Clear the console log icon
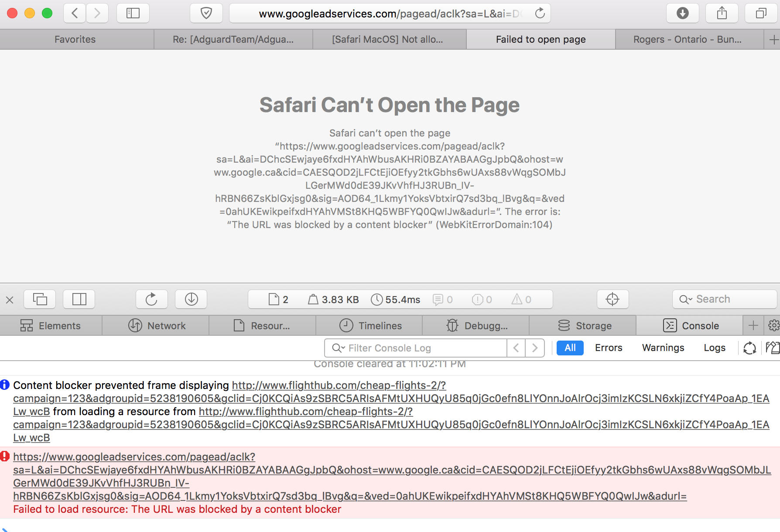Viewport: 780px width, 532px height. pyautogui.click(x=772, y=348)
